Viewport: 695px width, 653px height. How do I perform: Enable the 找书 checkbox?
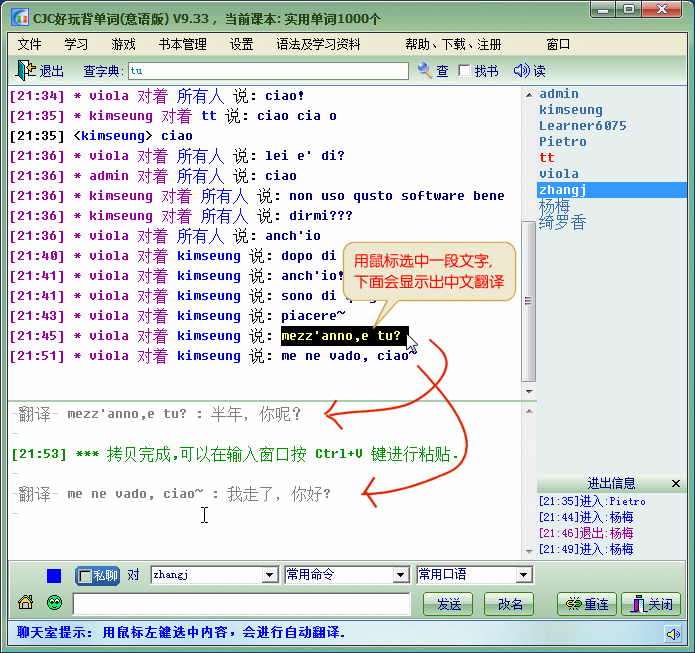pos(464,71)
